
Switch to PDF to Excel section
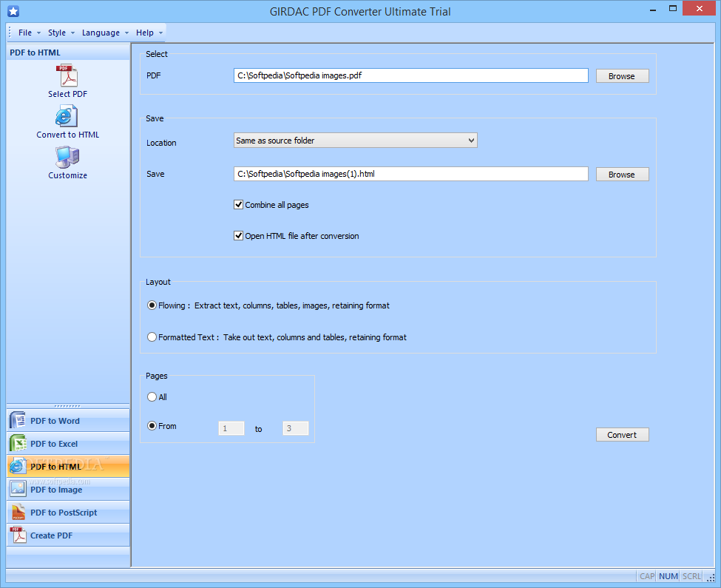(x=68, y=444)
